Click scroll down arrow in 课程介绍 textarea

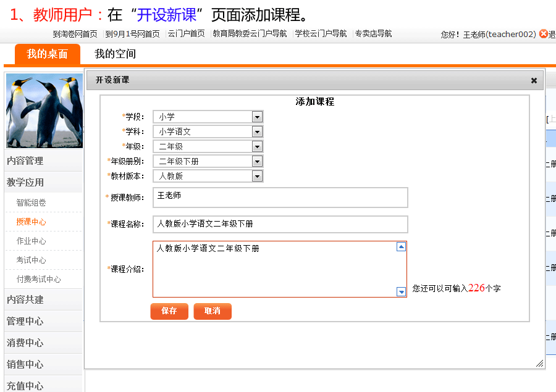tap(401, 292)
